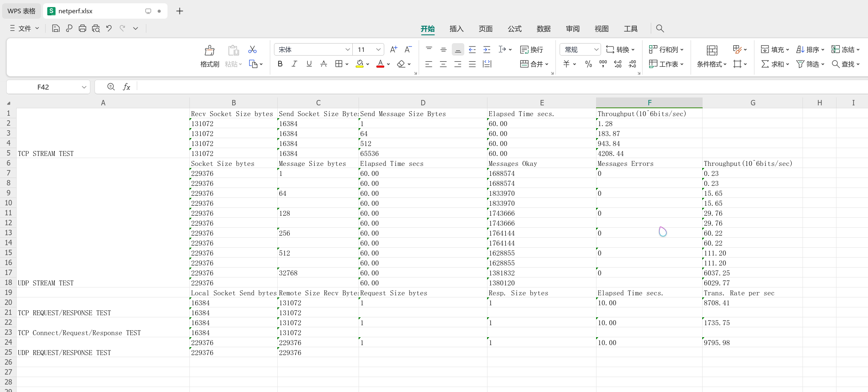
Task: Click Wrap Text (换行) button
Action: pos(532,49)
